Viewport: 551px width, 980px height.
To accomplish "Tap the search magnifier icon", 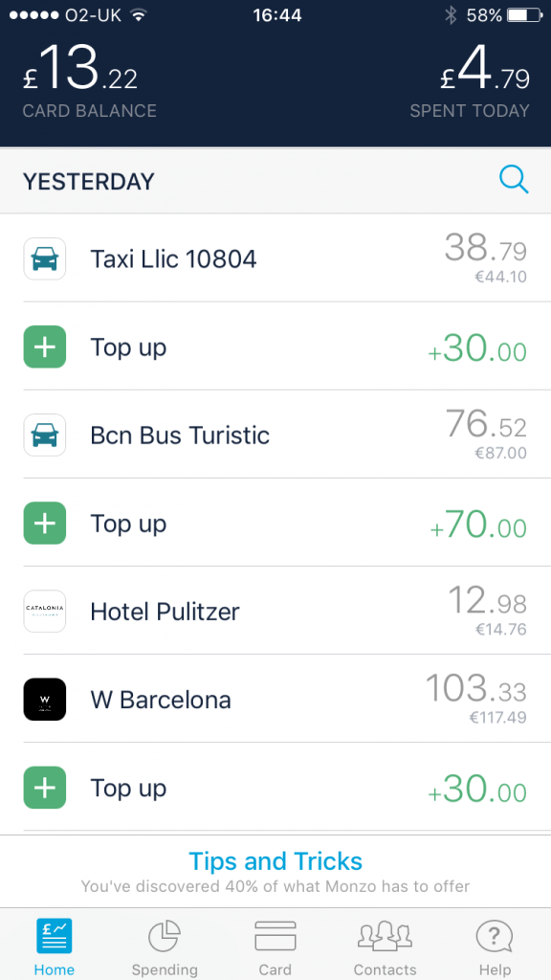I will [514, 181].
